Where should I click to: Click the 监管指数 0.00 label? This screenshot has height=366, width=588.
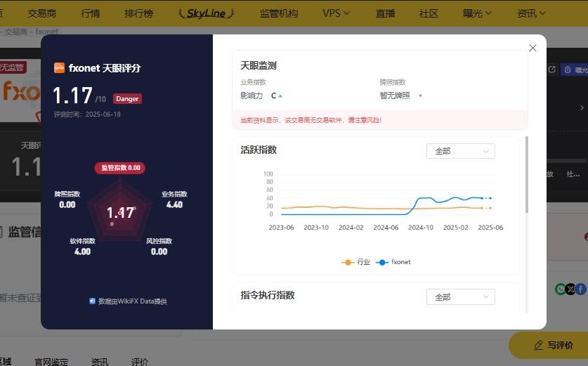click(x=120, y=168)
